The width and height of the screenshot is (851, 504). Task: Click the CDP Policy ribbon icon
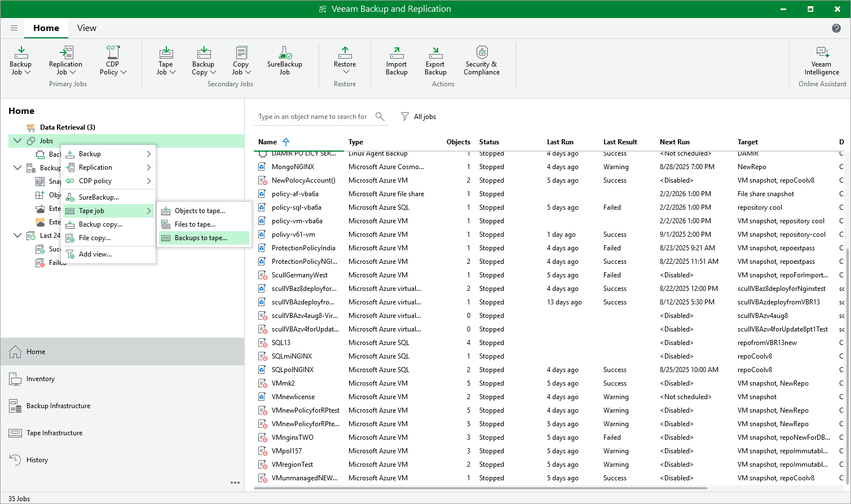pos(113,52)
